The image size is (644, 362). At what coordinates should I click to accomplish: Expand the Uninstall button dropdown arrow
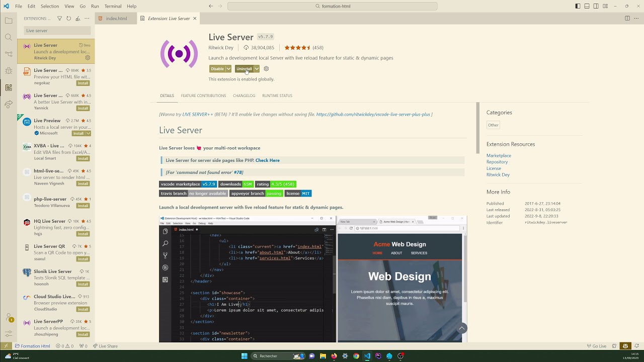[257, 69]
